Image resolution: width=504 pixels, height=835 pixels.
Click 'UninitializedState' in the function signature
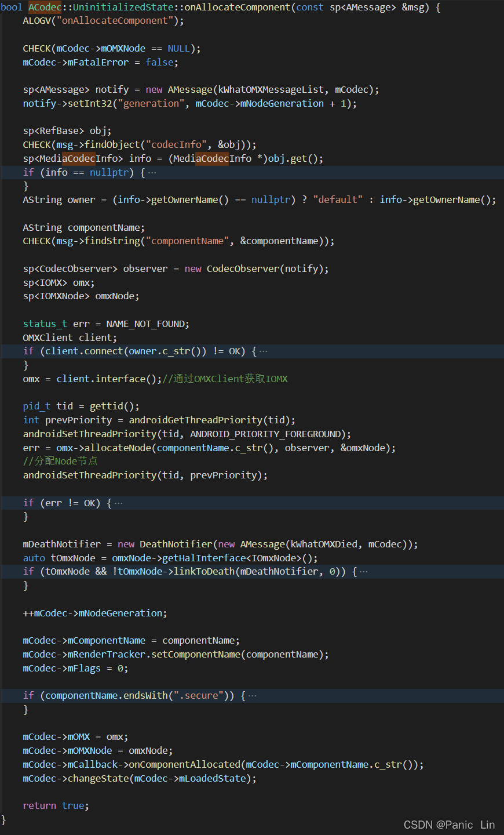click(x=123, y=8)
